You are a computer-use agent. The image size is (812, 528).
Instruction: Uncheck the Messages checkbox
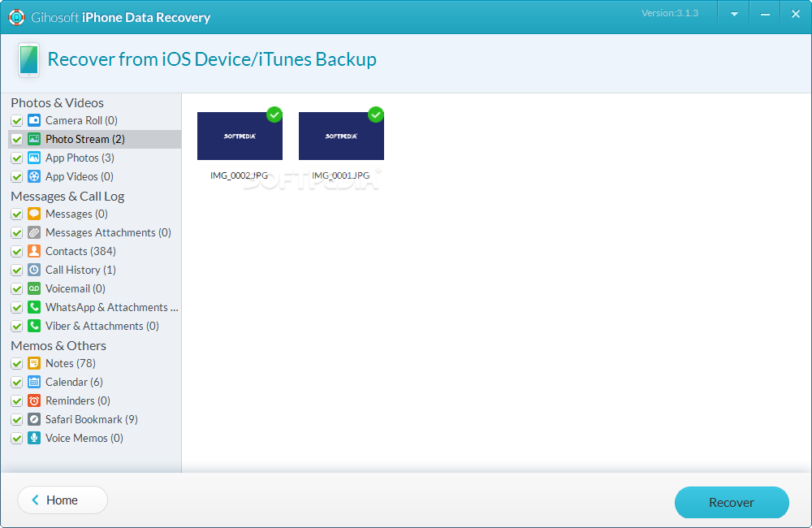pyautogui.click(x=16, y=214)
